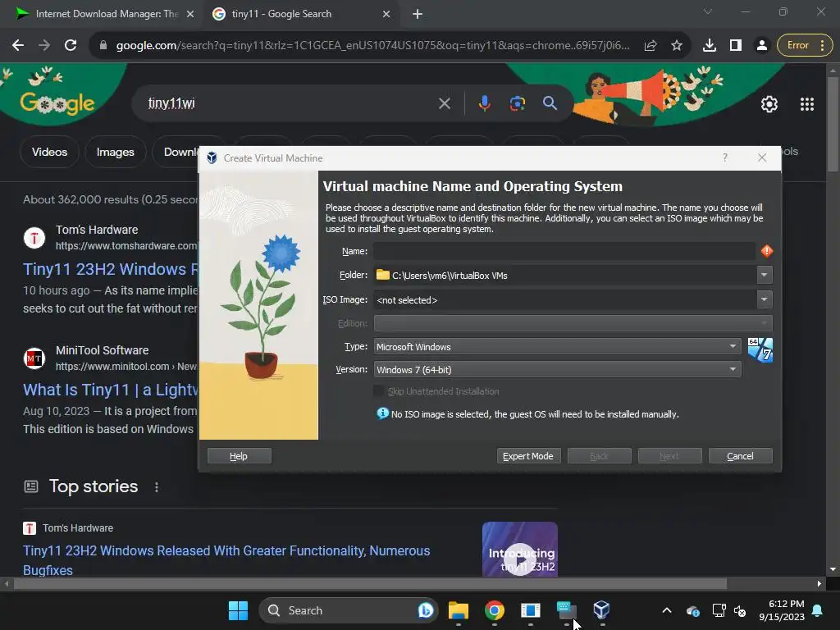Open Chrome downloads icon

(x=710, y=46)
